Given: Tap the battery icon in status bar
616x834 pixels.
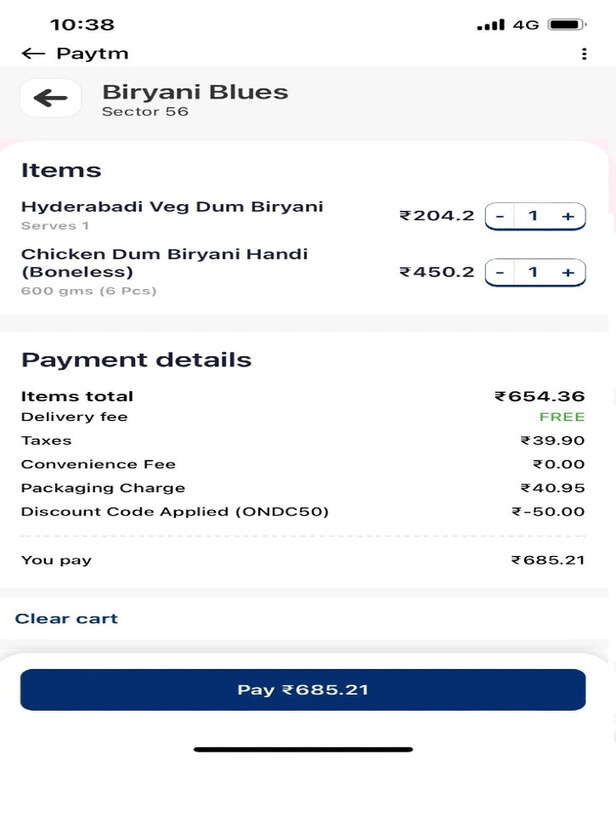Looking at the screenshot, I should [x=566, y=24].
